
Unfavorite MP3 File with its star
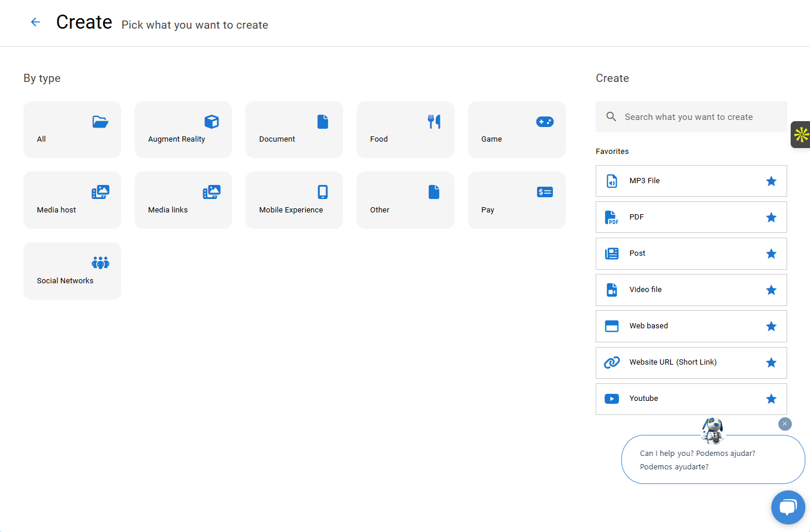click(x=771, y=181)
